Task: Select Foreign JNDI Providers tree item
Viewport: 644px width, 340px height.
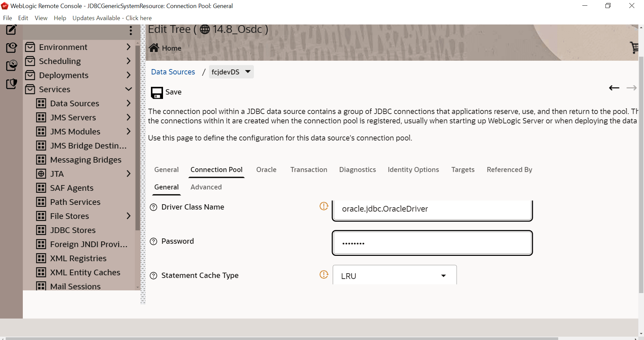Action: 89,244
